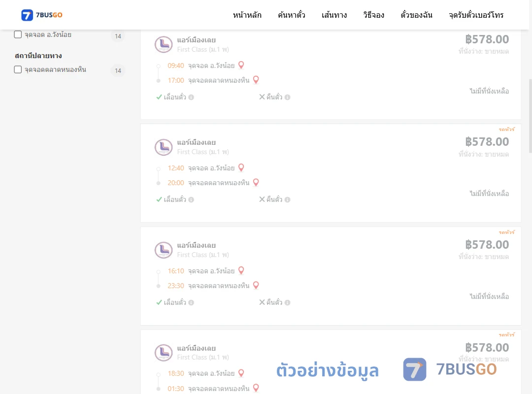Click info icon beside คืนตั๋ว on 09:40 trip
The height and width of the screenshot is (394, 532).
287,98
